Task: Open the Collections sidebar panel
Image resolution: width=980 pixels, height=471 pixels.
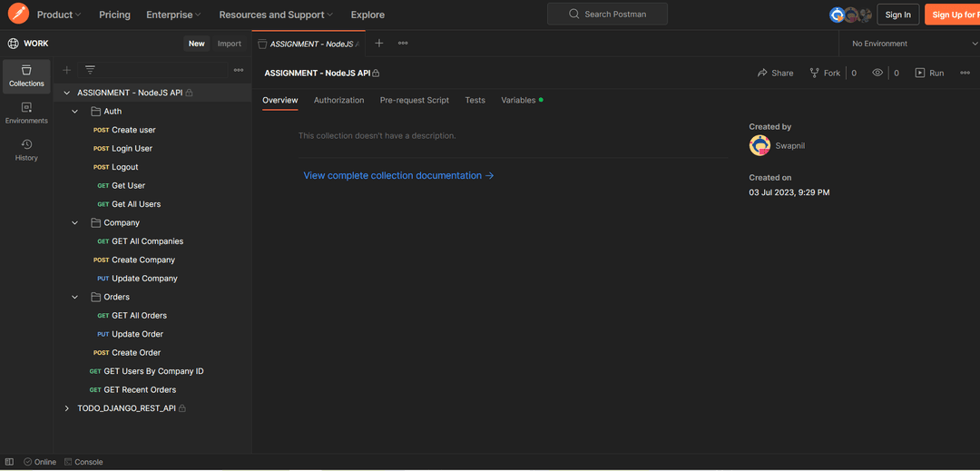Action: (26, 76)
